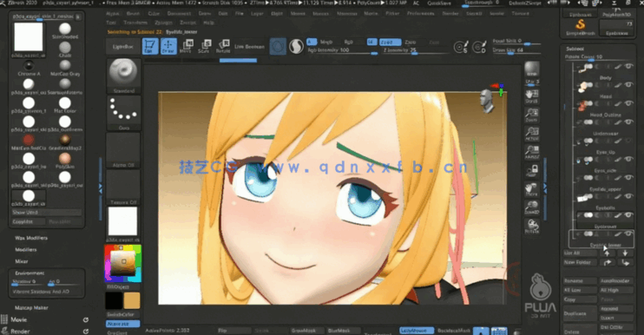Select the Draw mode button
Image resolution: width=644 pixels, height=335 pixels.
[x=168, y=46]
